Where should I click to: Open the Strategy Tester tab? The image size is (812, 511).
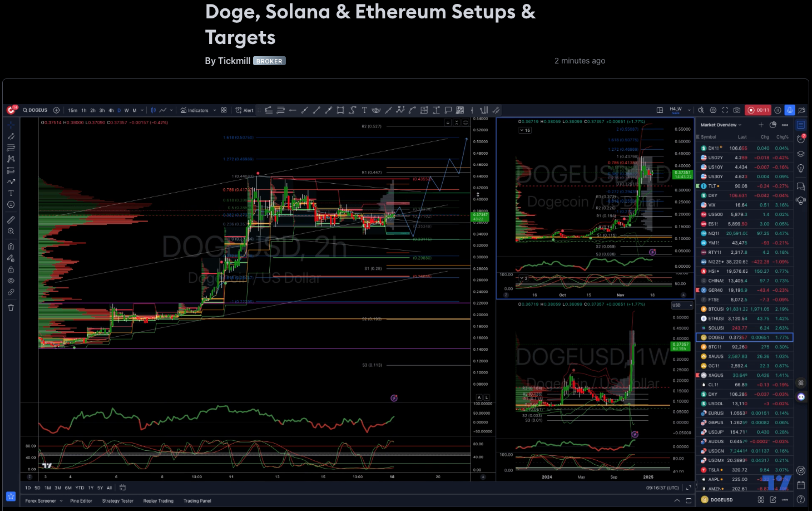(x=118, y=501)
